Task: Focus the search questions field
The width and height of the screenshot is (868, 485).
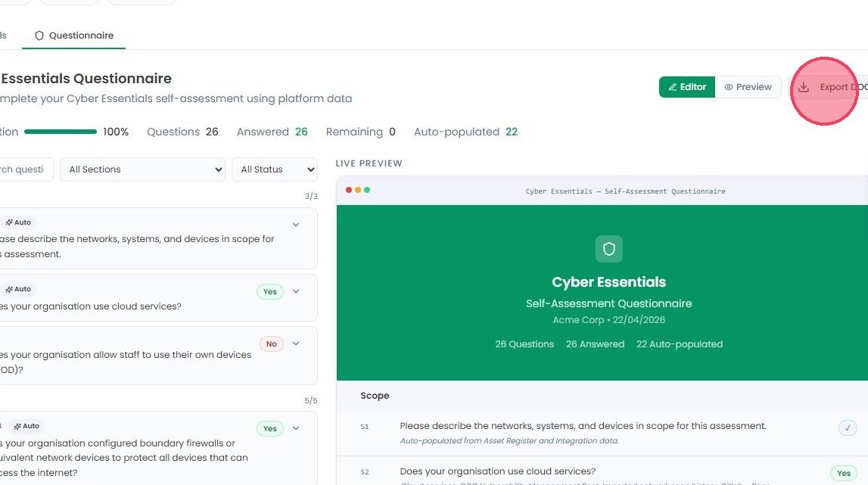Action: 25,169
